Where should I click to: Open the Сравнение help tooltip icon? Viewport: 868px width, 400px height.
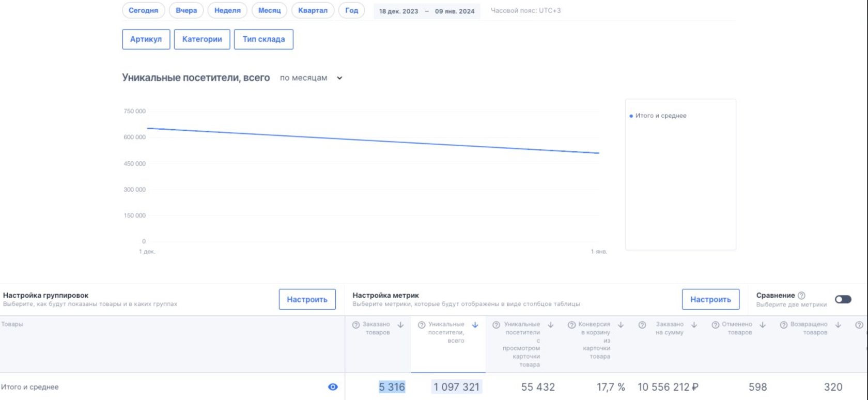(801, 296)
